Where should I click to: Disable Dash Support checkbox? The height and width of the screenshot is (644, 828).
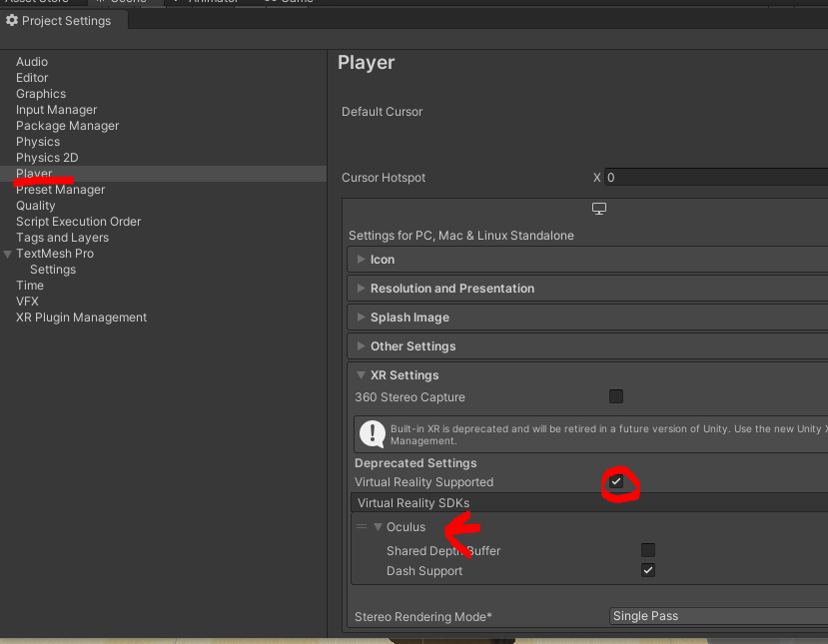(x=648, y=570)
